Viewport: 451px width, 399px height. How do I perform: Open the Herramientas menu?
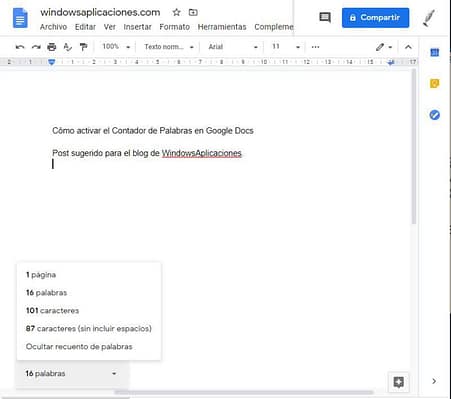coord(222,27)
